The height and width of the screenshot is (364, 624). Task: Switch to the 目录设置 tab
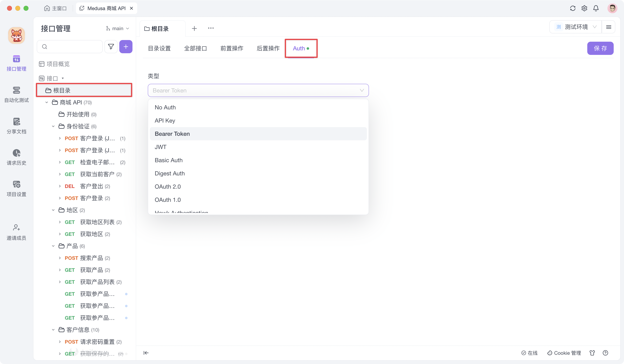click(x=159, y=48)
